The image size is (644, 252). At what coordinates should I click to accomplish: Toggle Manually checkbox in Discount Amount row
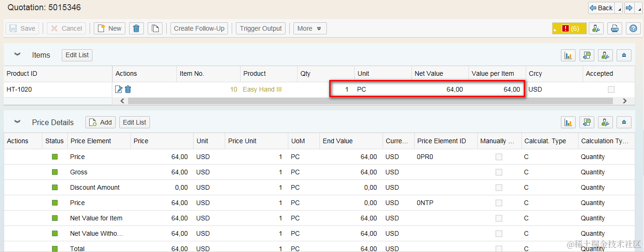[499, 188]
